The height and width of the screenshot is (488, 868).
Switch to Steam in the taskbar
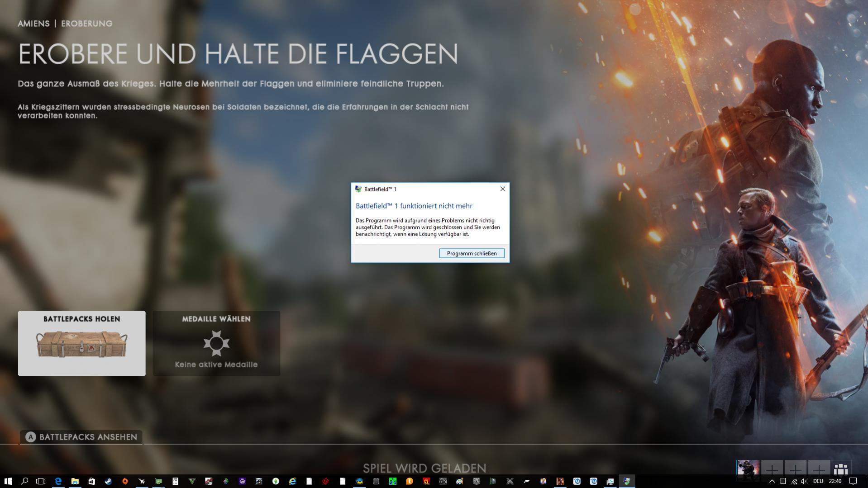click(x=108, y=481)
